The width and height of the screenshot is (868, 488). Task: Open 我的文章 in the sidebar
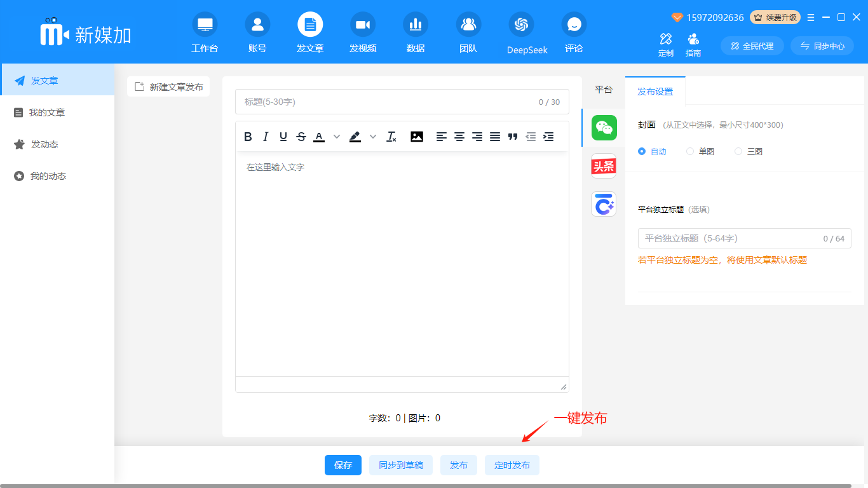coord(47,112)
